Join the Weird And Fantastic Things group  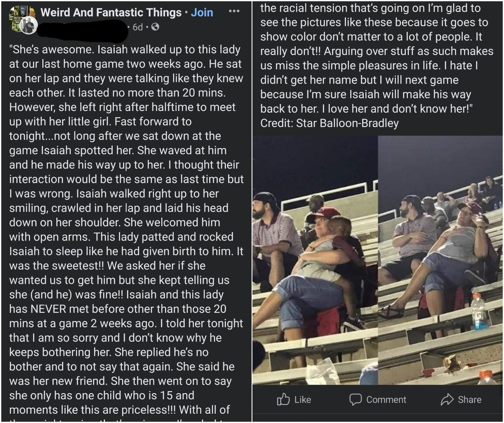pyautogui.click(x=202, y=12)
